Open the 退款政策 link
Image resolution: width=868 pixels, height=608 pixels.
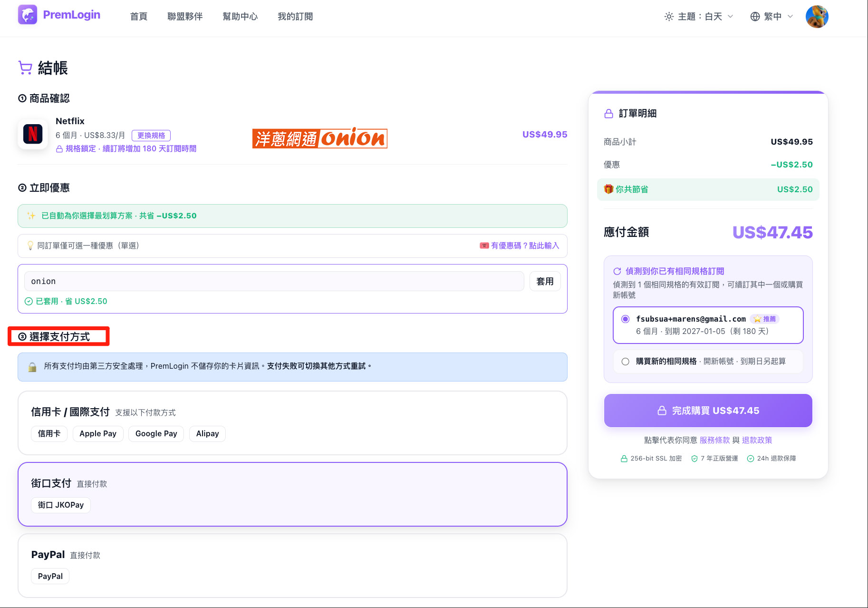[757, 440]
